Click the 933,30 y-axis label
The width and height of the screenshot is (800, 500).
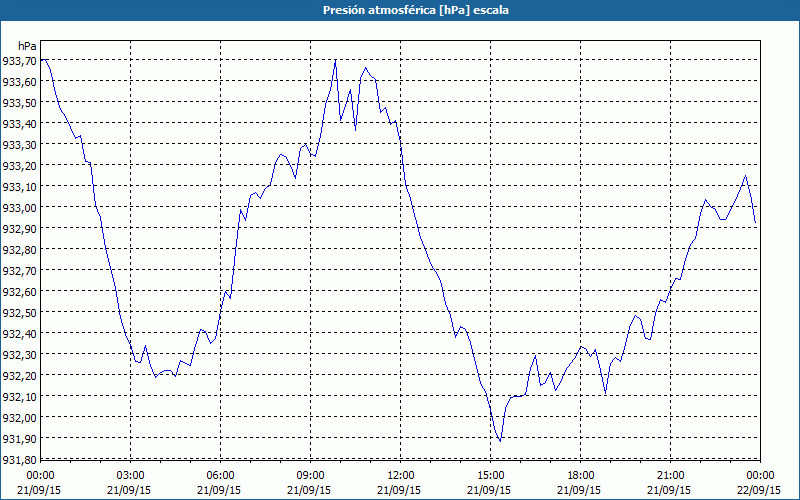(19, 144)
